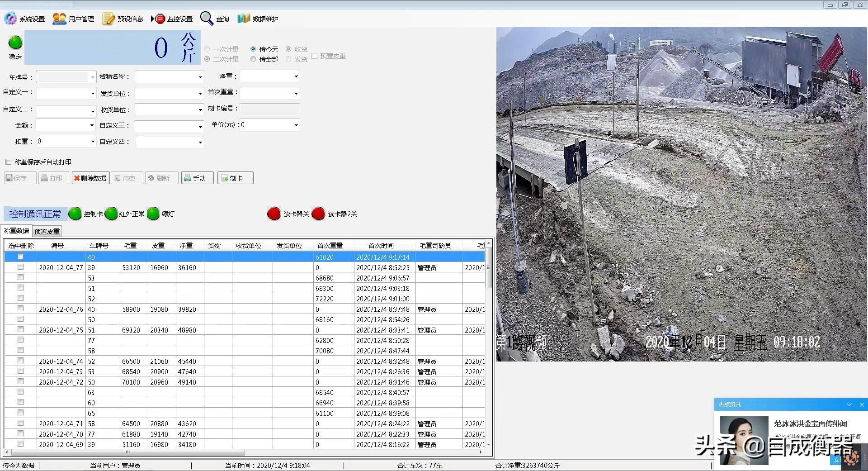Open 数据维护 books icon
868x471 pixels.
click(x=244, y=19)
